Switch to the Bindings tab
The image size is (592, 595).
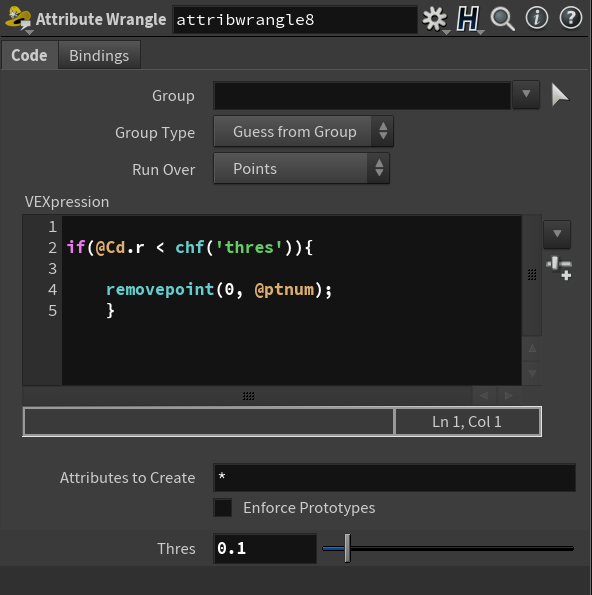click(99, 56)
